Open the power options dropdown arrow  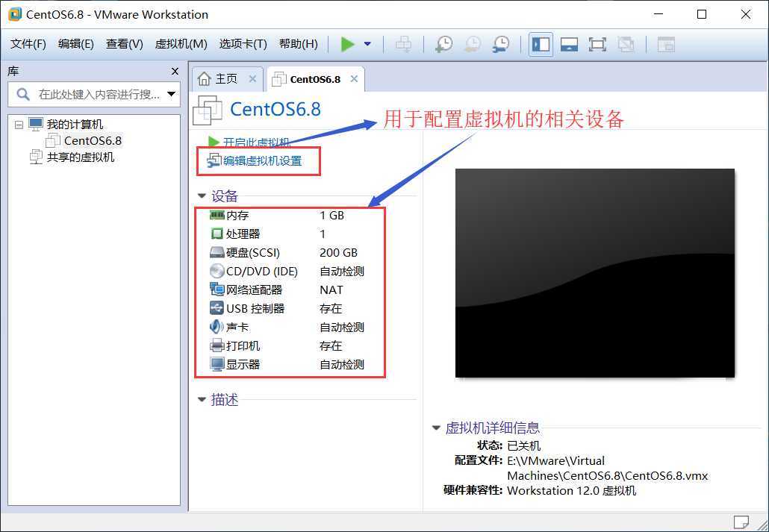pos(367,44)
